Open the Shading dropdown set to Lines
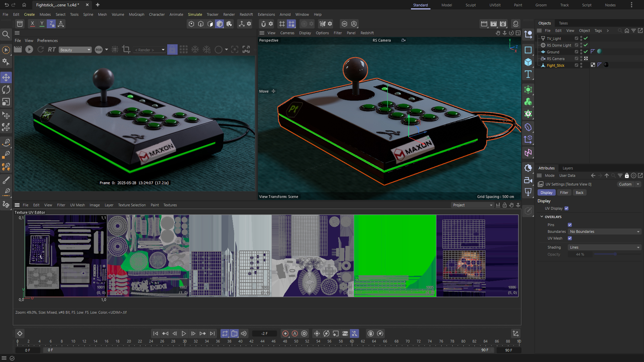644x362 pixels. 604,247
